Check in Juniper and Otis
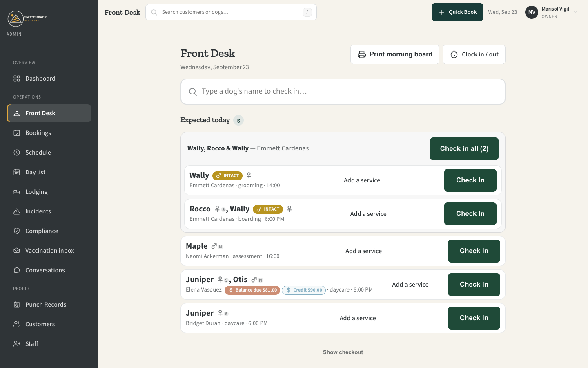 click(x=474, y=285)
